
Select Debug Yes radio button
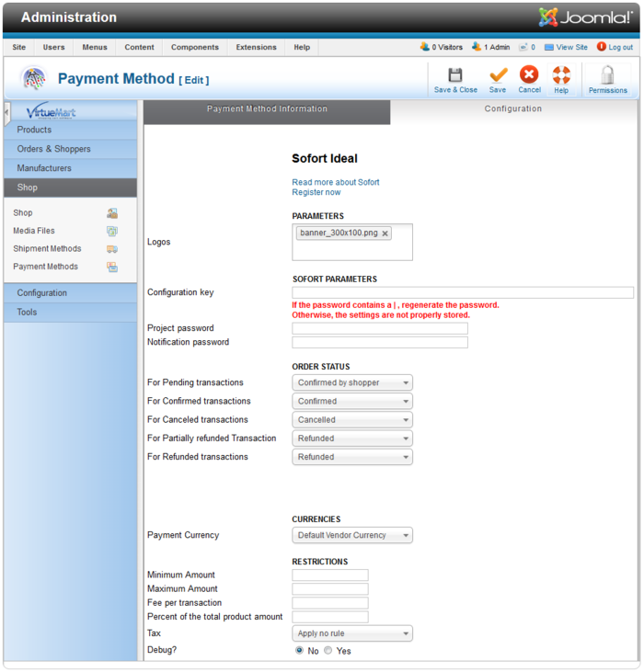click(328, 651)
